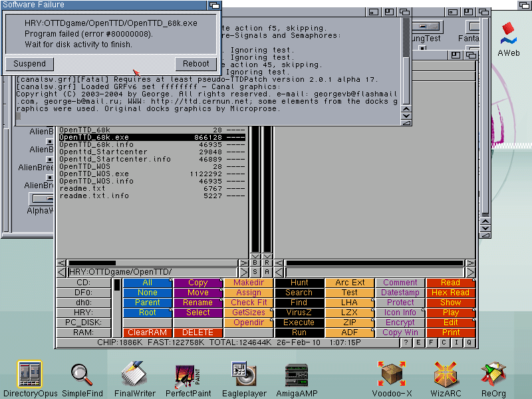Screen dimensions: 532x399
Task: Select file OpenTTD_68k.info in left pane
Action: pyautogui.click(x=152, y=144)
